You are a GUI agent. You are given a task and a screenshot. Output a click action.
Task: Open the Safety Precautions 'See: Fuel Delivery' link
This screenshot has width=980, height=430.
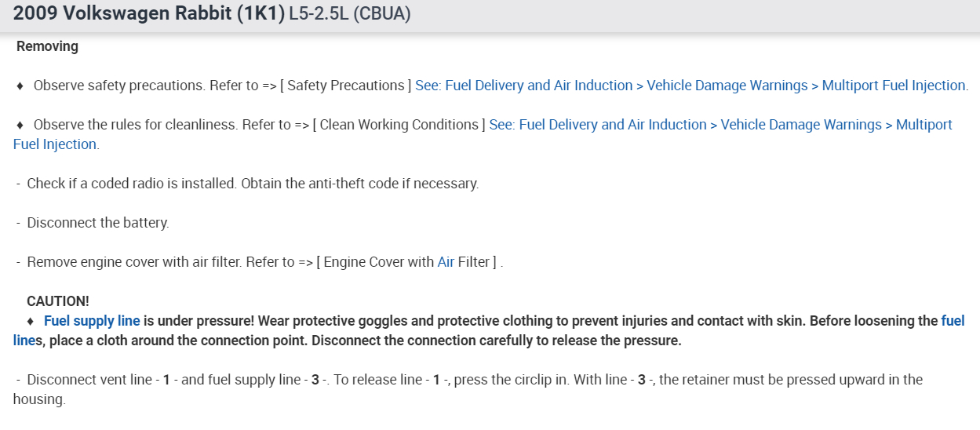(690, 86)
